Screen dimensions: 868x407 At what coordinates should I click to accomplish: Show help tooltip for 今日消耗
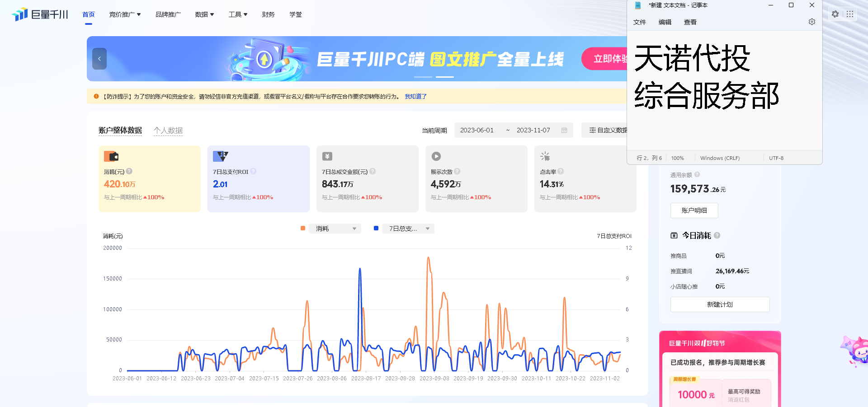coord(717,235)
